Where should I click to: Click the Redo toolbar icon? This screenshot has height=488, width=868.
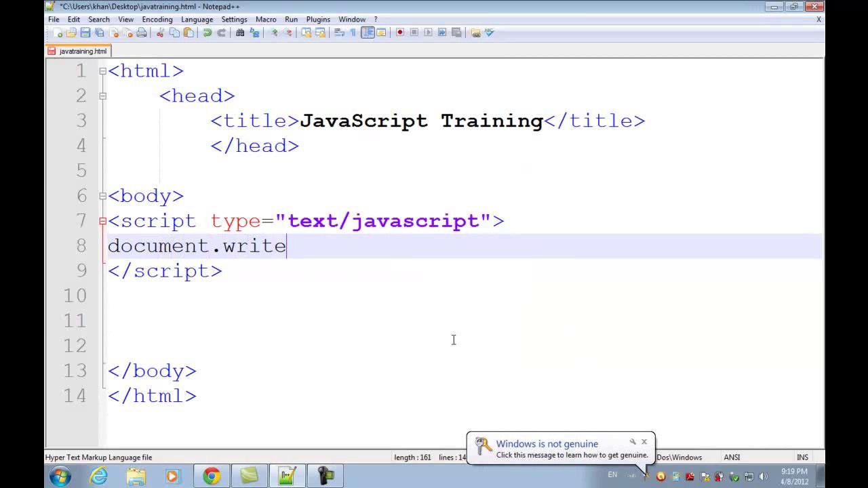(x=221, y=33)
